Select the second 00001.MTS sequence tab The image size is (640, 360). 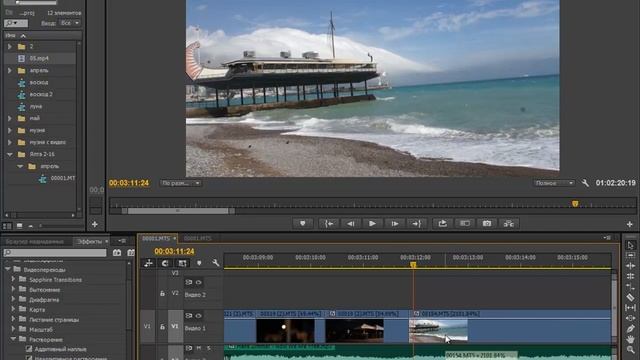pyautogui.click(x=198, y=238)
